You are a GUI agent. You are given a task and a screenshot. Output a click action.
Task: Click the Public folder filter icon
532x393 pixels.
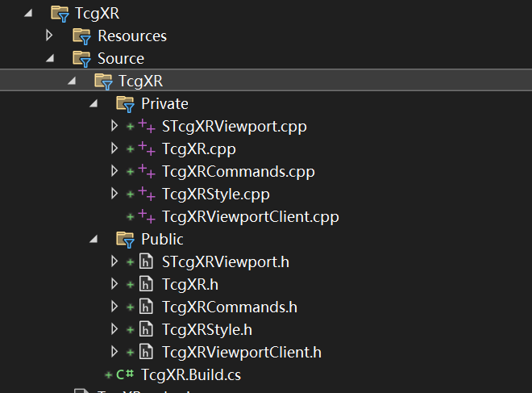tap(125, 239)
